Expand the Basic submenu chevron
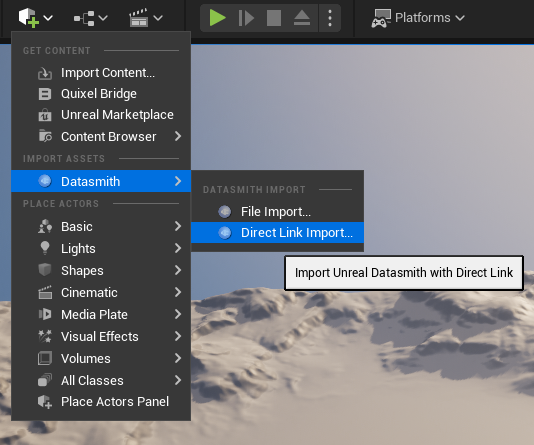 coord(178,226)
